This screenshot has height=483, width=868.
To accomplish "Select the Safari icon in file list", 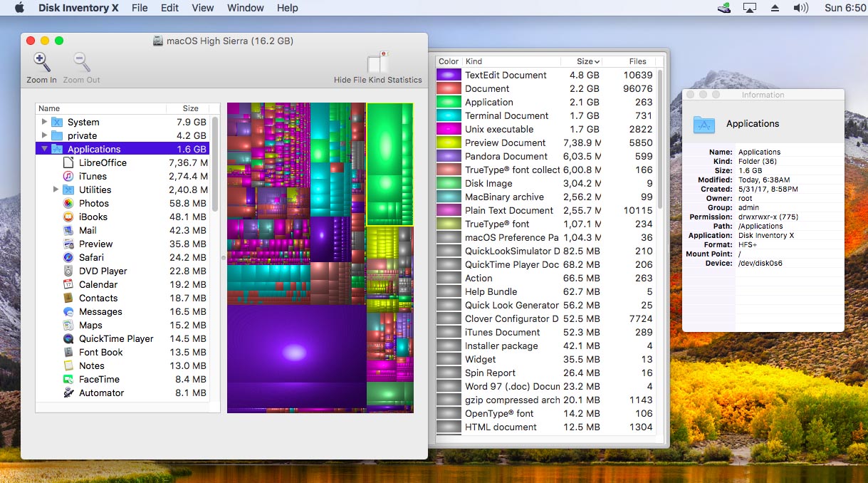I will click(x=68, y=257).
